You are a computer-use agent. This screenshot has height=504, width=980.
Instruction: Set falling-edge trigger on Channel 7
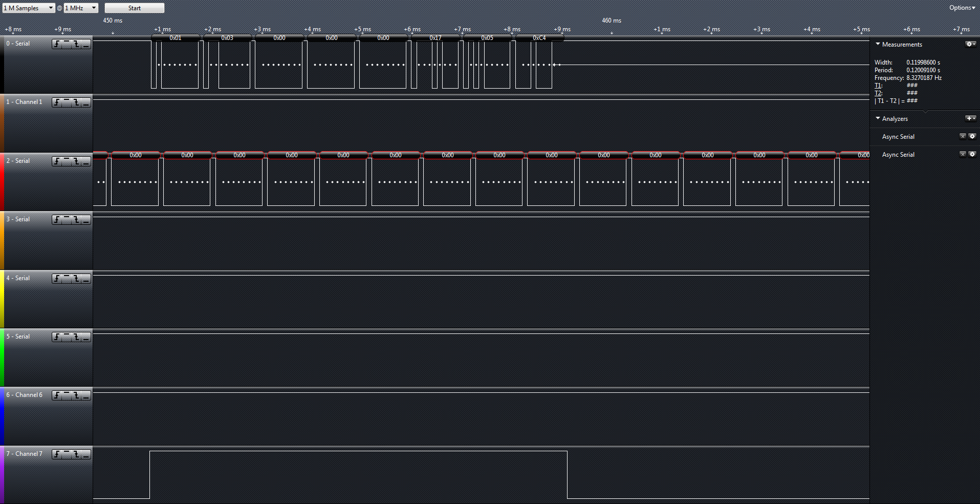click(x=76, y=454)
